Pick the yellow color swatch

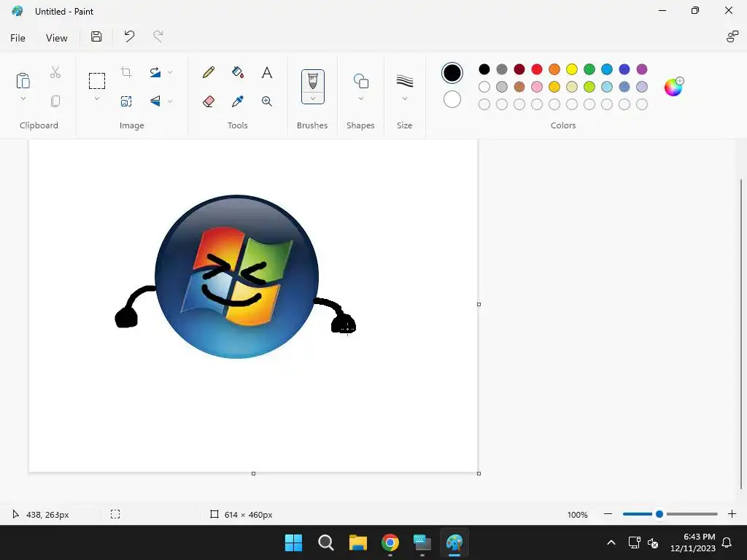pos(572,69)
